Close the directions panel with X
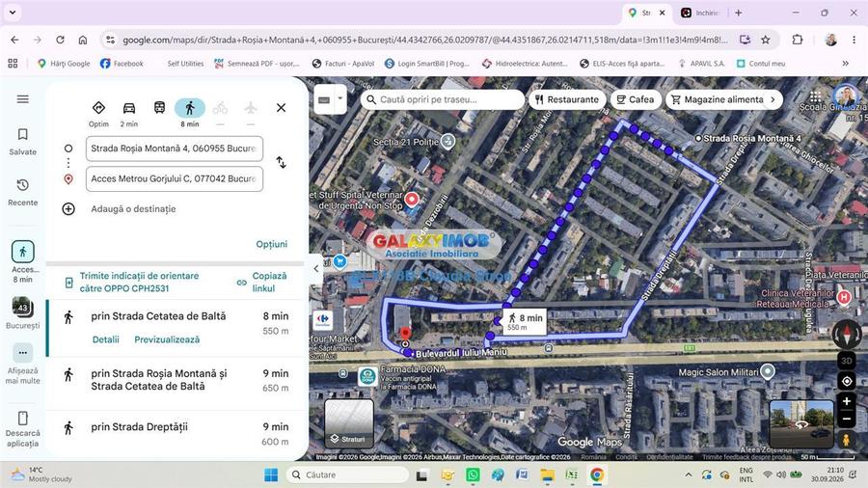 click(282, 107)
